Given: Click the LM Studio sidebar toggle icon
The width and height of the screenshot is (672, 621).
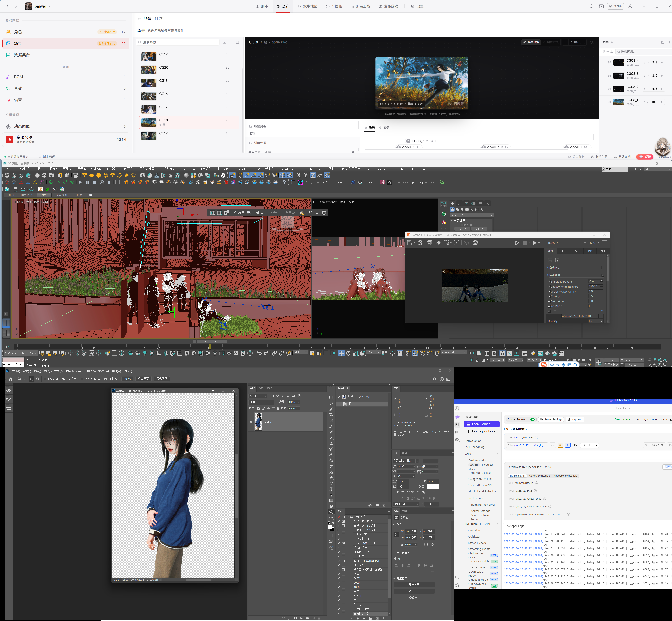Looking at the screenshot, I should click(457, 408).
